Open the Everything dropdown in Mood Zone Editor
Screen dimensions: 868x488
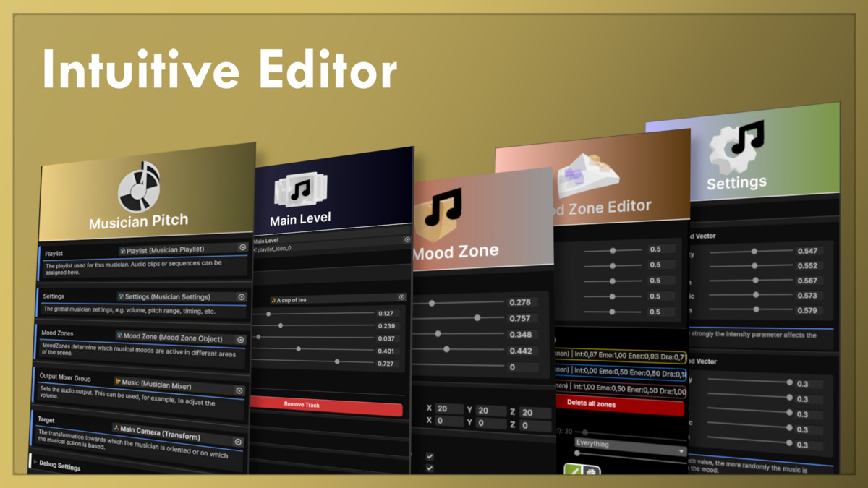pyautogui.click(x=631, y=445)
